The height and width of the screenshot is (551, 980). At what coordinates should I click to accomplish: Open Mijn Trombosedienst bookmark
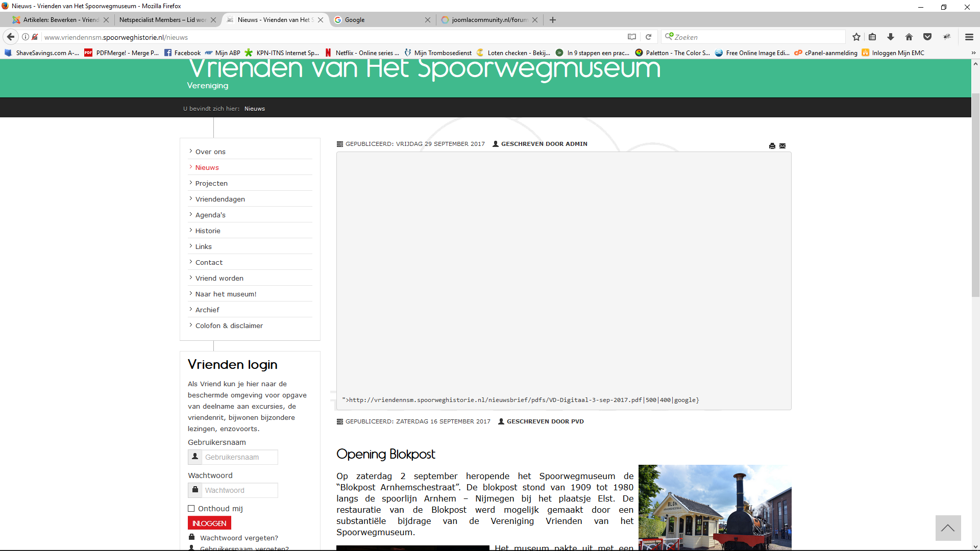(x=438, y=53)
